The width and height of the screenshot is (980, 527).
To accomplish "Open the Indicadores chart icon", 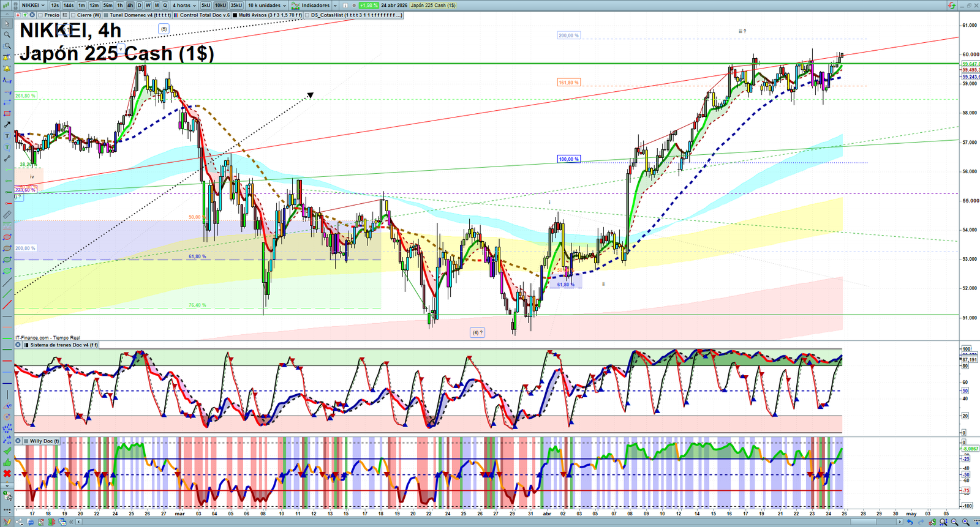I will point(295,6).
